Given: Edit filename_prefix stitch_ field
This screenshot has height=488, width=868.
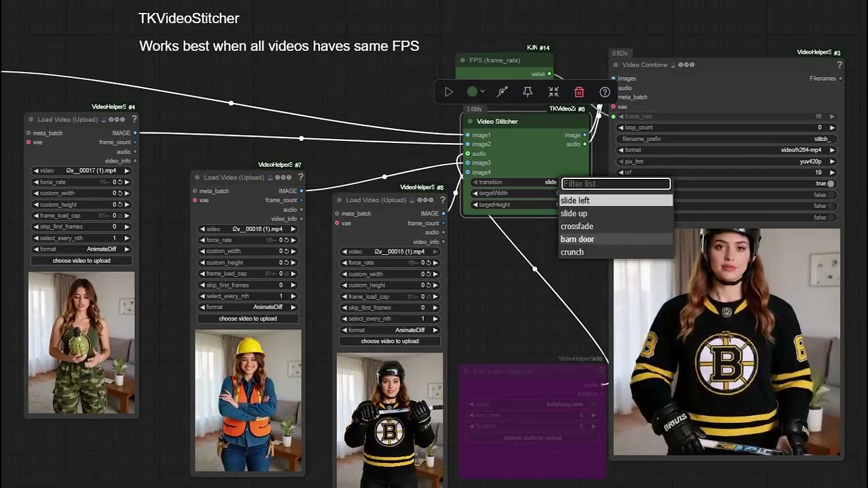Looking at the screenshot, I should pos(727,139).
